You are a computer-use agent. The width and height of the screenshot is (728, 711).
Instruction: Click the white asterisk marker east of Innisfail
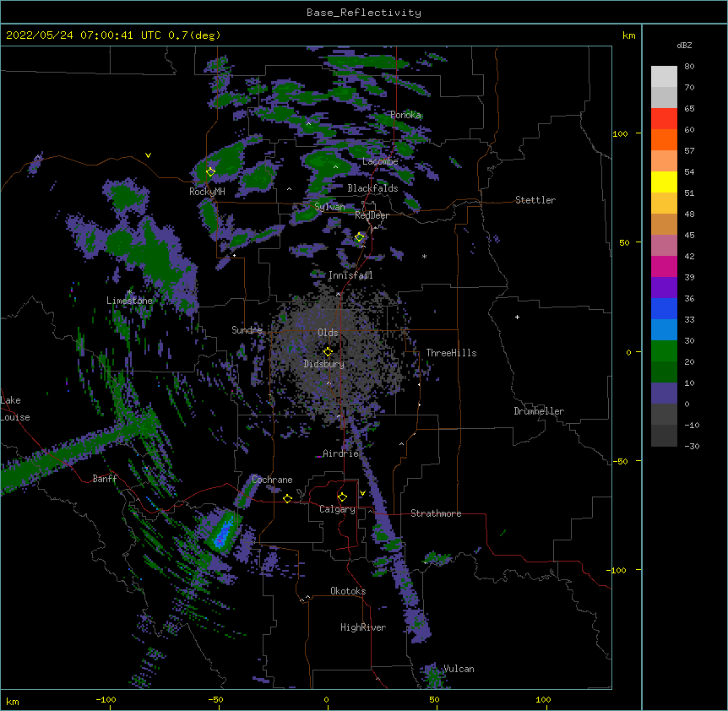pyautogui.click(x=424, y=257)
